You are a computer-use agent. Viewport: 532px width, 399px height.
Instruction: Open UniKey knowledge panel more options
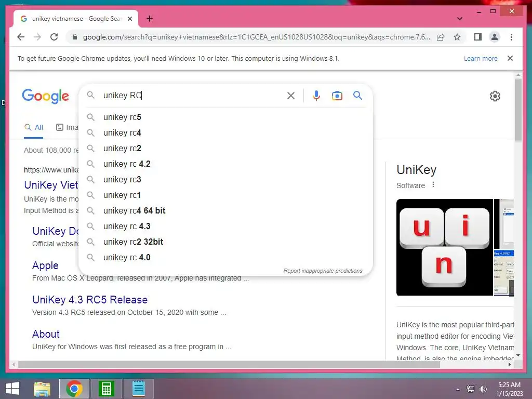(433, 185)
